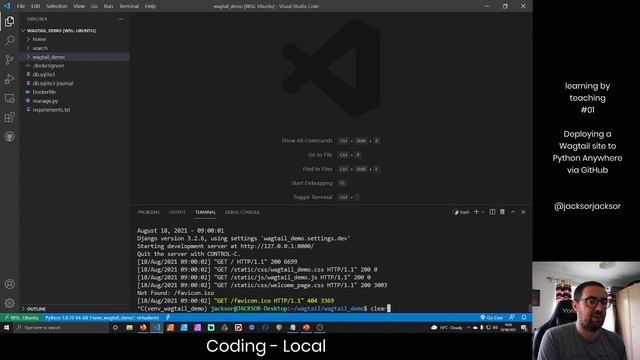Switch to the Terminal tab

pyautogui.click(x=205, y=212)
